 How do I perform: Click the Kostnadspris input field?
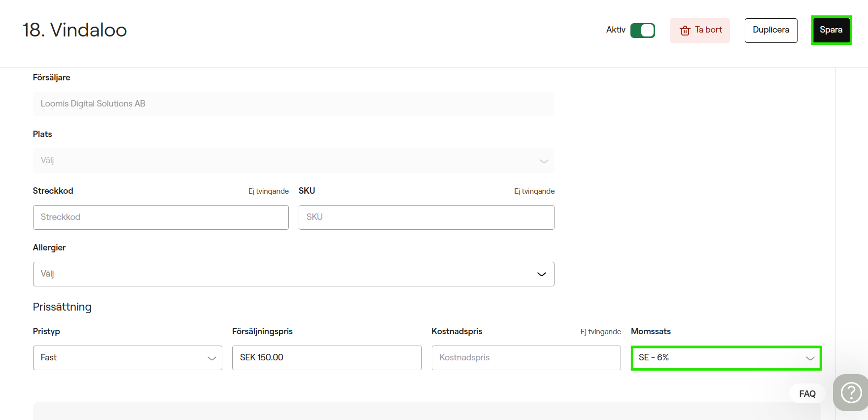526,358
